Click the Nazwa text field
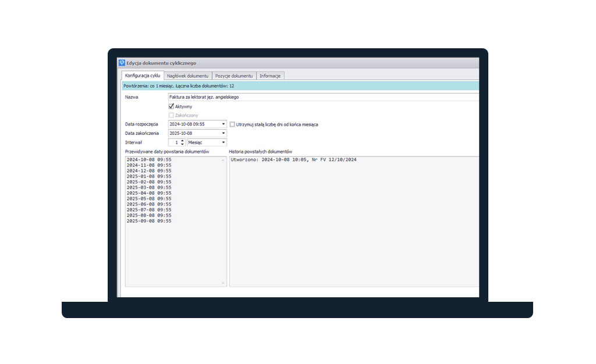The image size is (596, 364). [320, 97]
